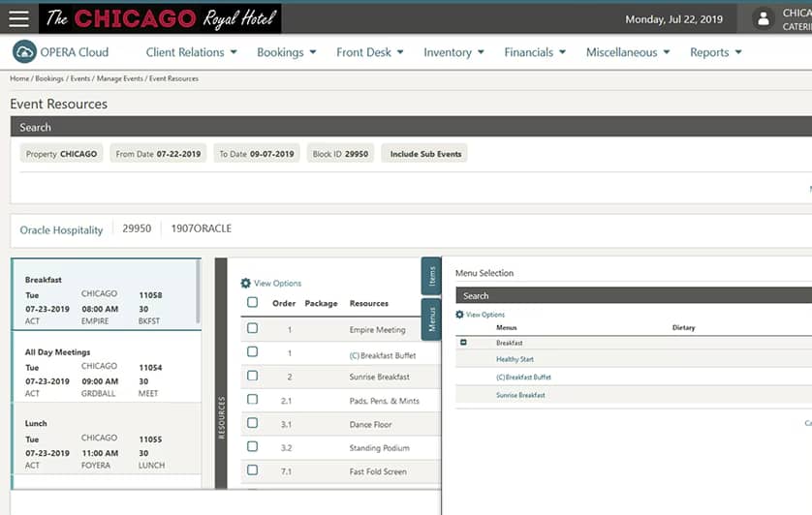This screenshot has height=515, width=812.
Task: Click the Resources View Options link
Action: pos(277,283)
